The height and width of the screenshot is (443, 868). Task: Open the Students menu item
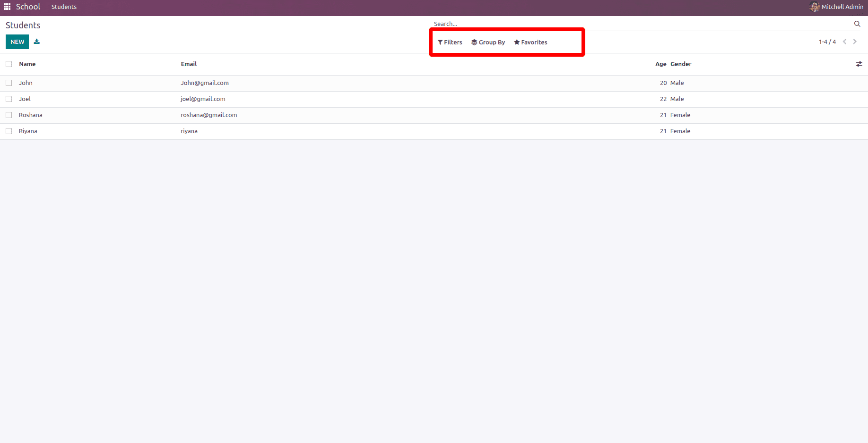[x=64, y=7]
